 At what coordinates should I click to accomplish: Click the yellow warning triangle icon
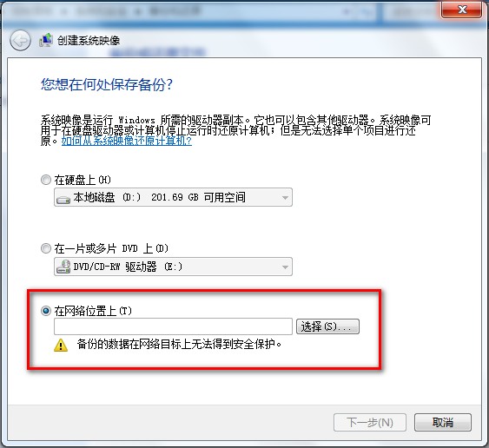pyautogui.click(x=61, y=346)
